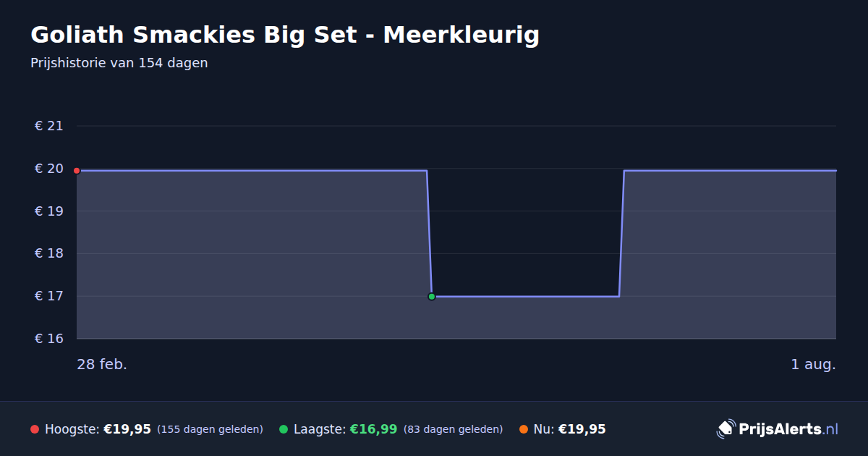
Task: Click the price line's rising segment
Action: (621, 233)
